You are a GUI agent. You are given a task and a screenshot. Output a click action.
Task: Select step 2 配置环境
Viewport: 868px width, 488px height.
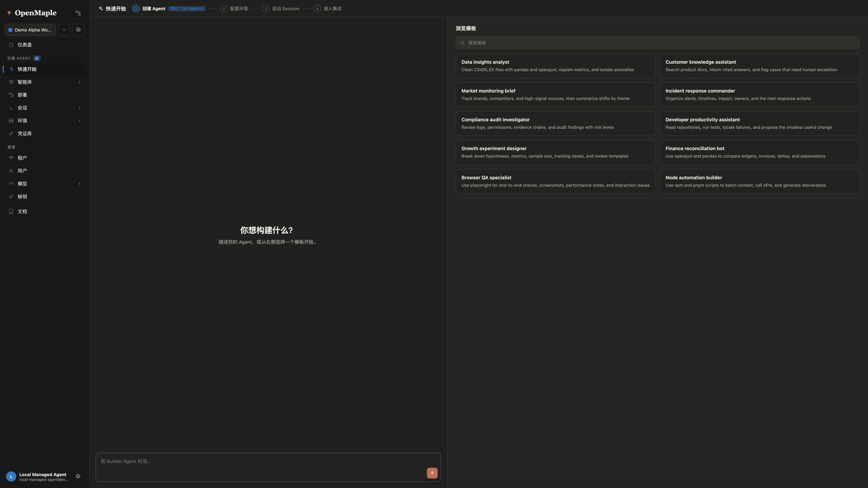[234, 8]
